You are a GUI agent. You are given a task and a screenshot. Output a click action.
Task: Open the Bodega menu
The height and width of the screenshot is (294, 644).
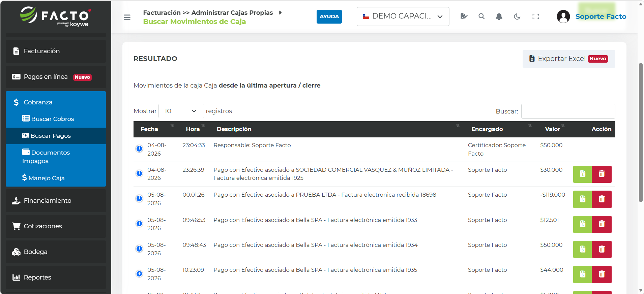click(x=56, y=252)
